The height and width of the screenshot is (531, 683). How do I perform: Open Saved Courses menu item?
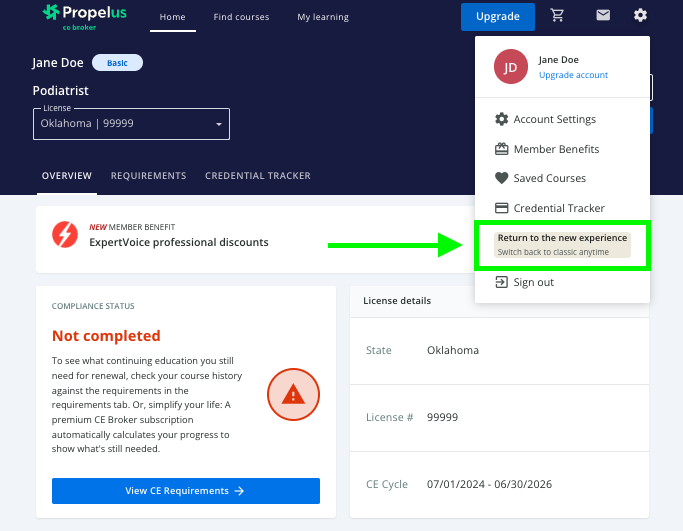[549, 178]
